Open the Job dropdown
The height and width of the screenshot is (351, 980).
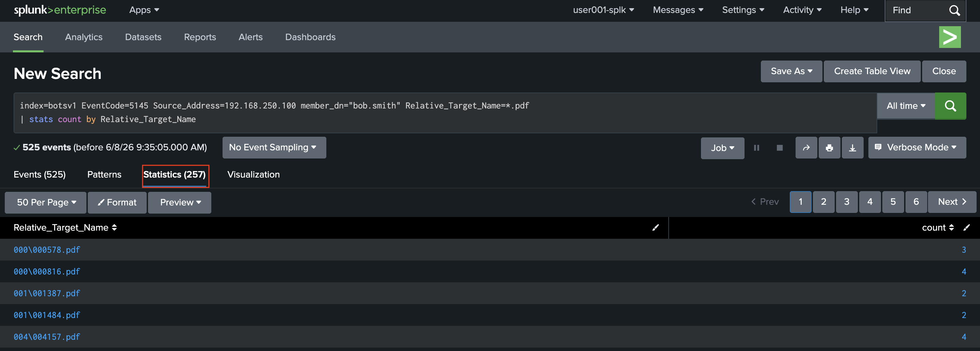point(722,148)
